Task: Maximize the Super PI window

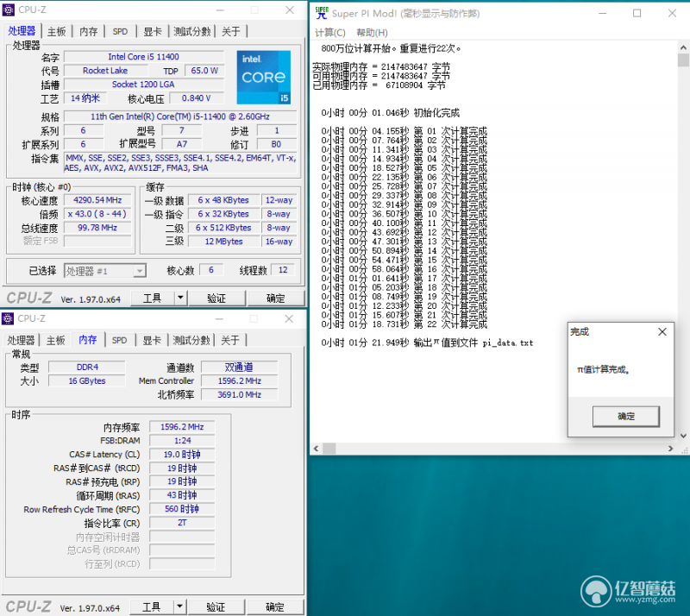Action: click(637, 13)
